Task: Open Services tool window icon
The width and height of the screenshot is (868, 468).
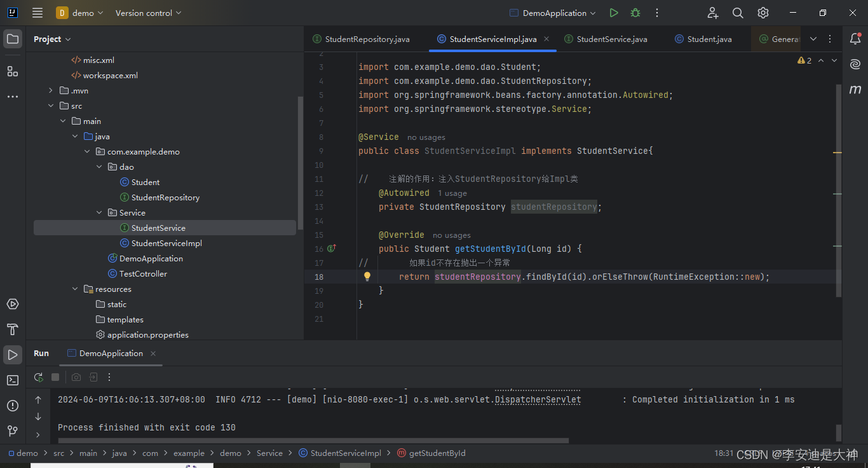Action: (x=13, y=304)
